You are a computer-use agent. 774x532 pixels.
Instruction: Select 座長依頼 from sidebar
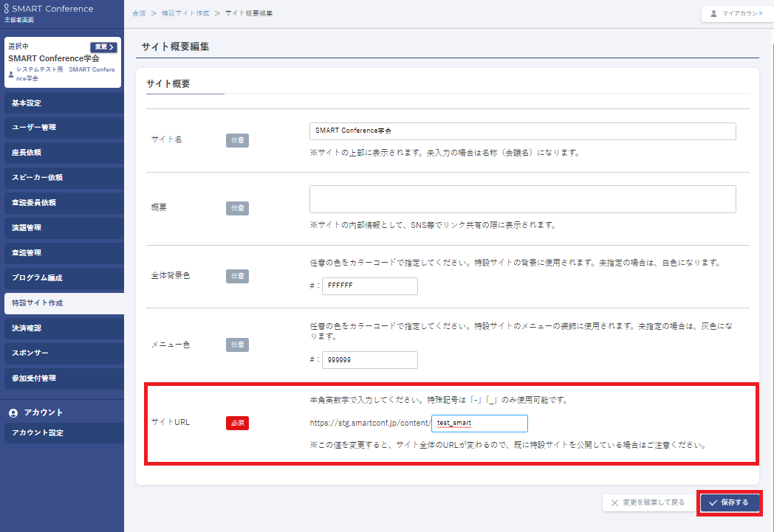click(62, 153)
